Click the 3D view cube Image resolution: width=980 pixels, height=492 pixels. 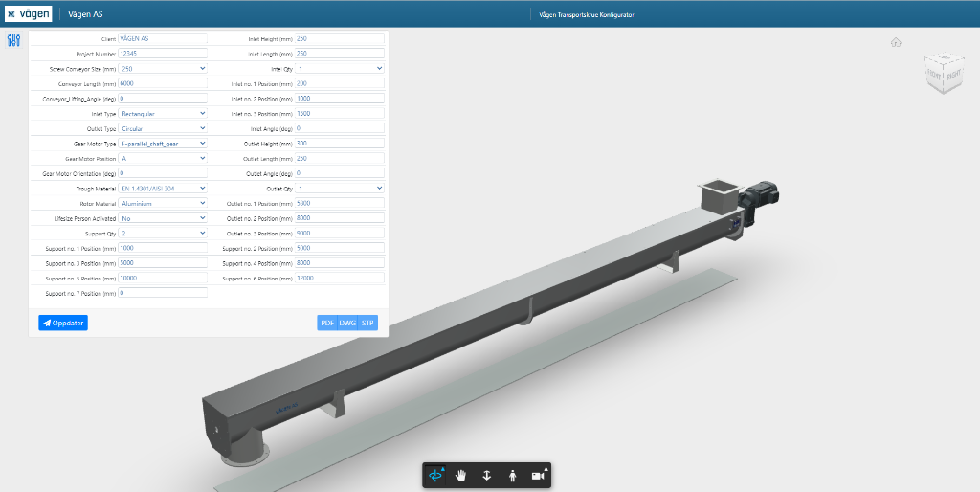coord(944,73)
